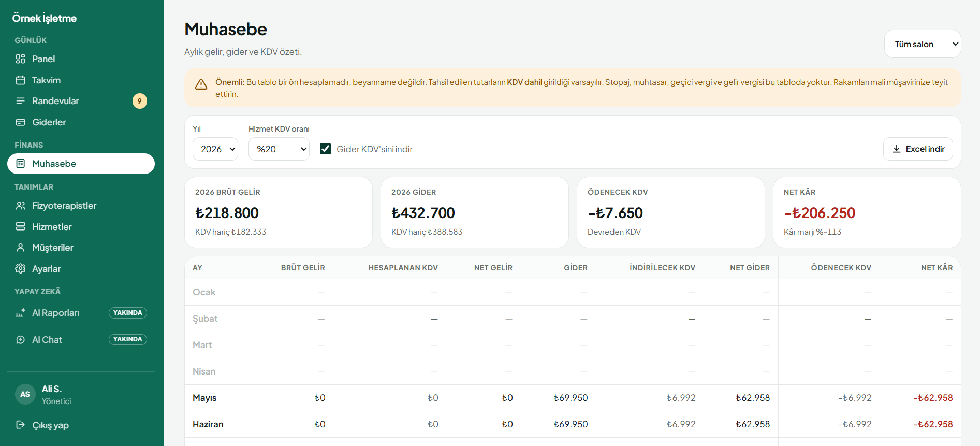Click Mayıs net kâr -₺62.958
Viewport: 980px width, 446px height.
[x=933, y=398]
